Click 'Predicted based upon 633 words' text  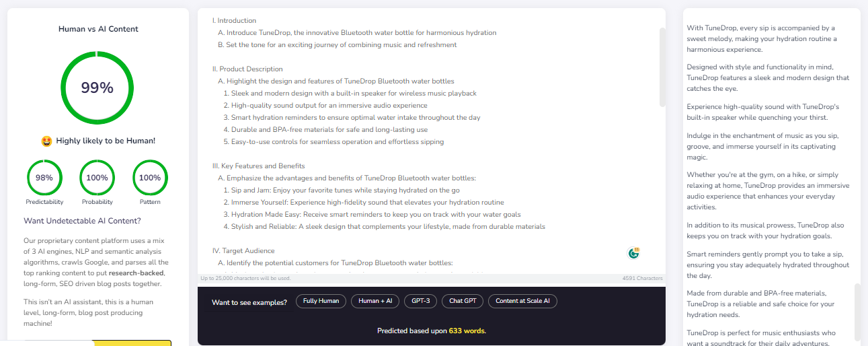click(432, 331)
